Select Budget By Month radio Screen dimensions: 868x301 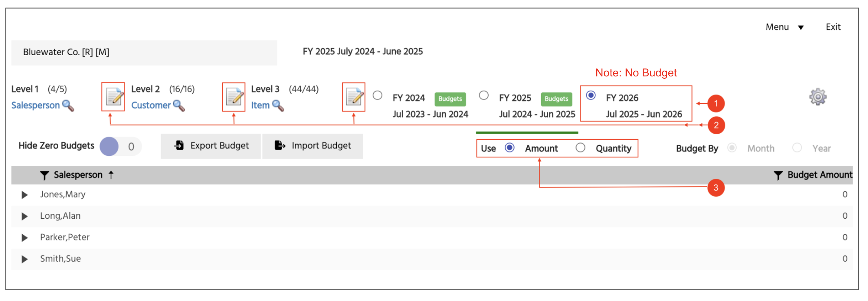[x=732, y=148]
